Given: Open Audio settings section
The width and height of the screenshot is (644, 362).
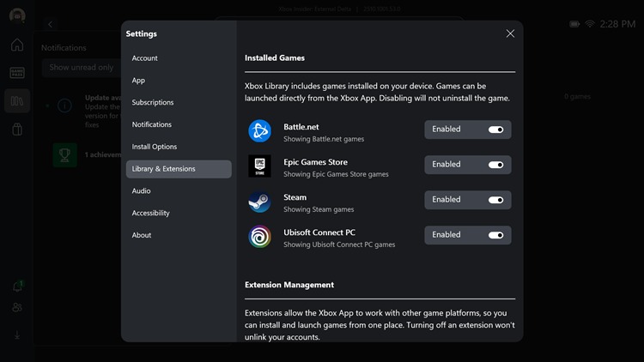Looking at the screenshot, I should point(179,191).
